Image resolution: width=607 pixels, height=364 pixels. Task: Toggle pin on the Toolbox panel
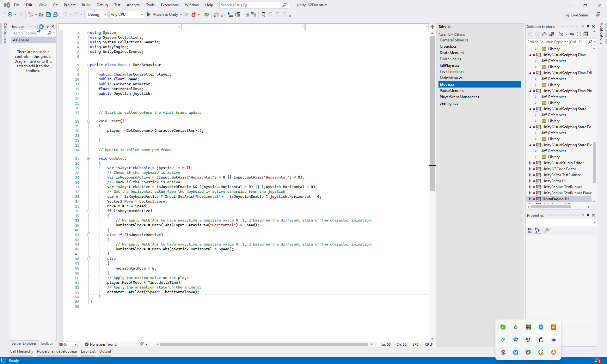pos(47,27)
